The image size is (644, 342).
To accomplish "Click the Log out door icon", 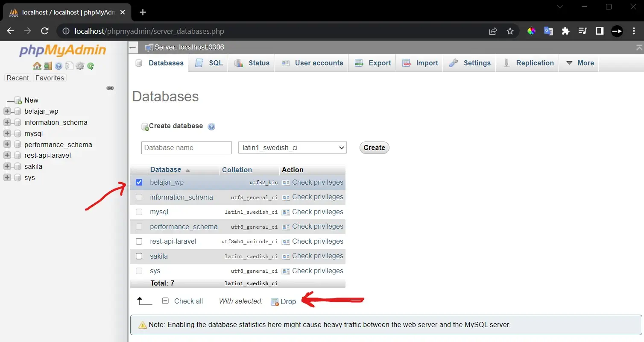I will 48,66.
